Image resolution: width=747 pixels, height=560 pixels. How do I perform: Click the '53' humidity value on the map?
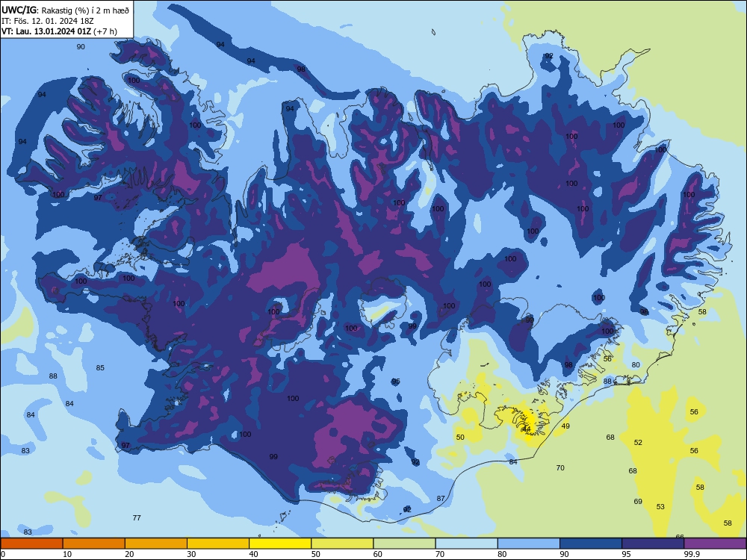pos(660,507)
